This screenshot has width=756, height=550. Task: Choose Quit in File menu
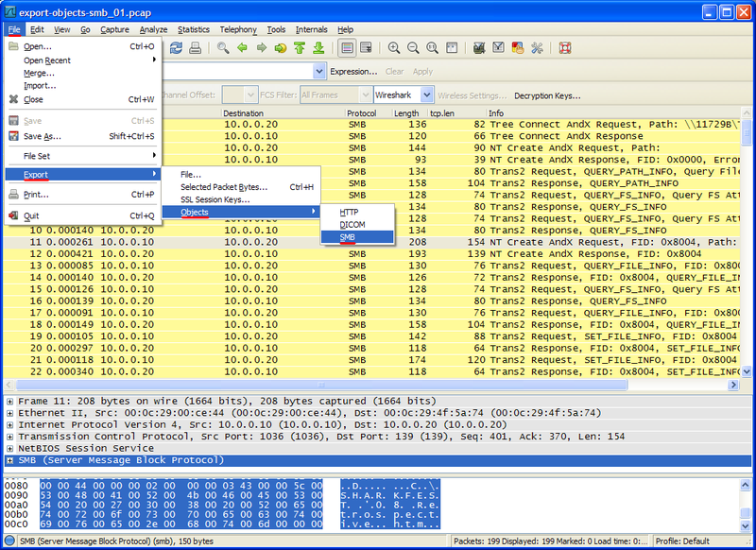pyautogui.click(x=83, y=216)
